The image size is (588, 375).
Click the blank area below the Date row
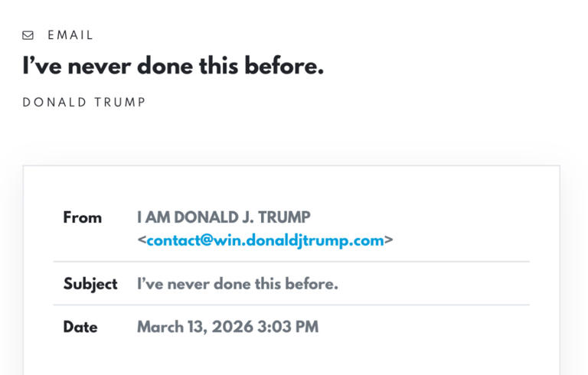[291, 358]
